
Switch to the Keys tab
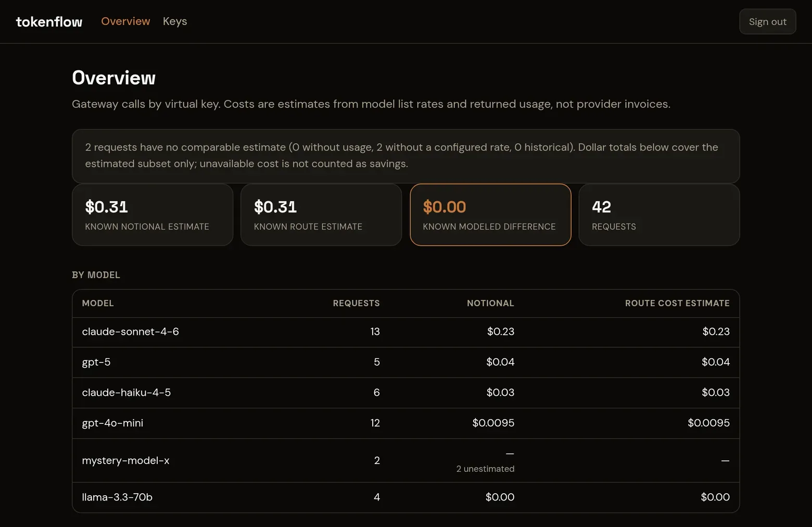click(x=175, y=21)
